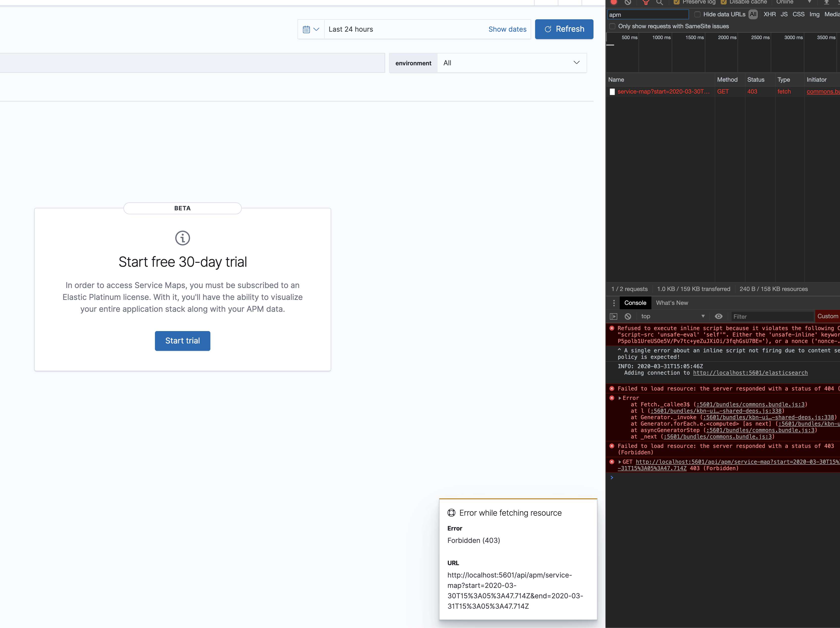This screenshot has width=840, height=628.
Task: Click the apm network filter input
Action: [x=648, y=14]
